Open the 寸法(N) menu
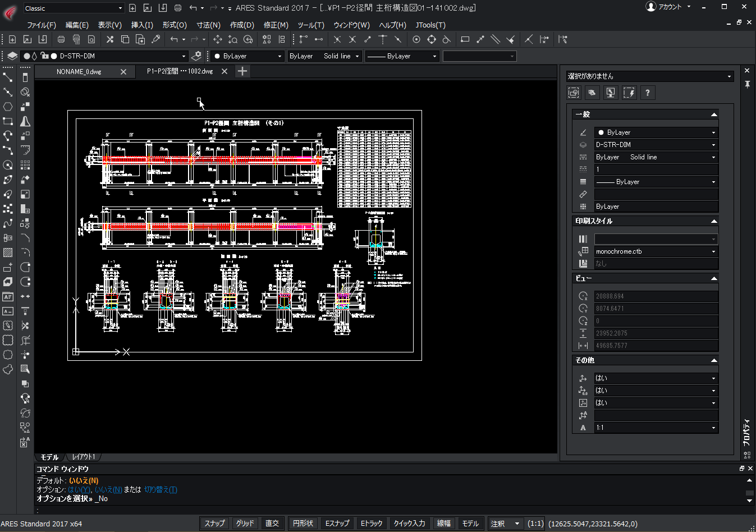Screen dimensions: 756x532 click(208, 25)
